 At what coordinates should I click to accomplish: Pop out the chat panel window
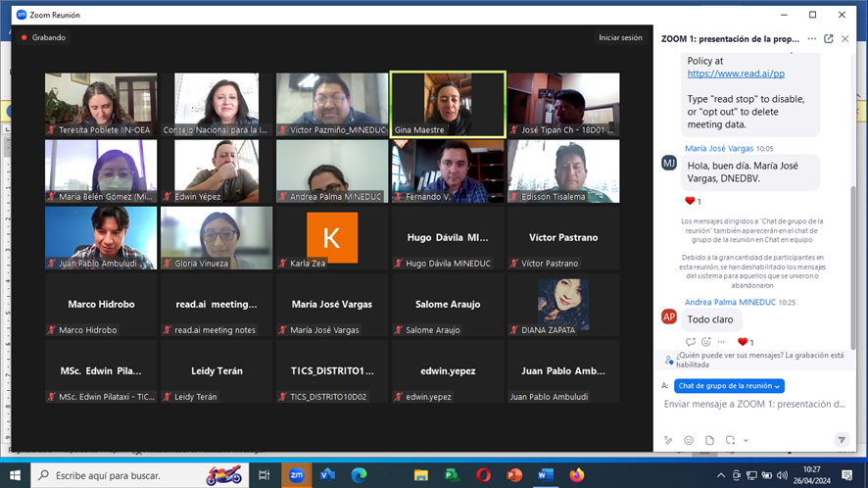[x=828, y=39]
